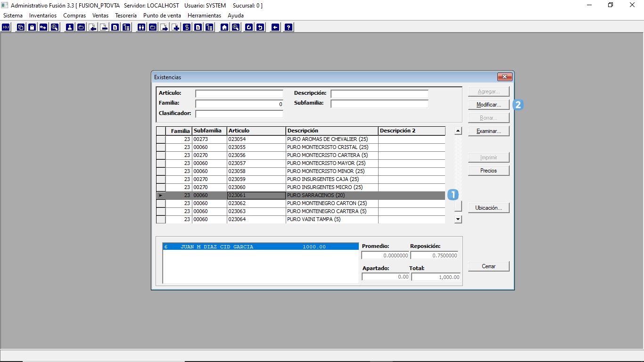Click the dollar sign toolbar icon

click(x=187, y=27)
